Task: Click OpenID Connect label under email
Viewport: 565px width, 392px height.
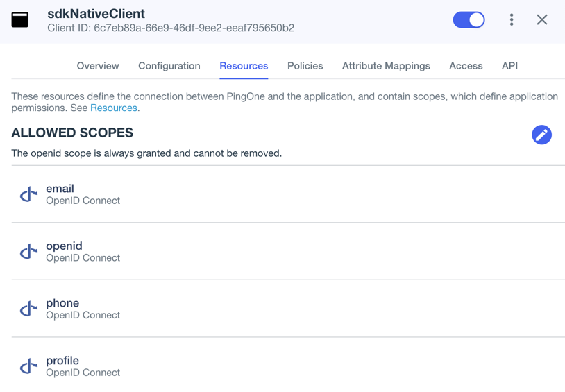Action: coord(83,201)
